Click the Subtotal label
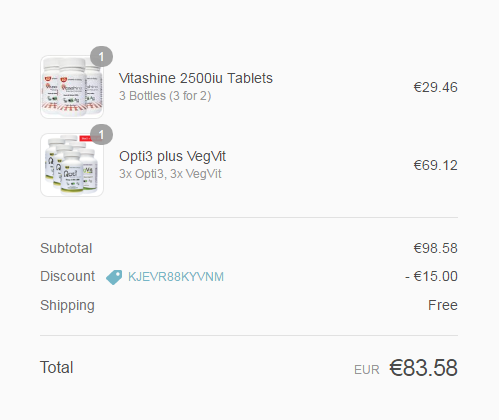Viewport: 499px width, 420px height. [66, 248]
